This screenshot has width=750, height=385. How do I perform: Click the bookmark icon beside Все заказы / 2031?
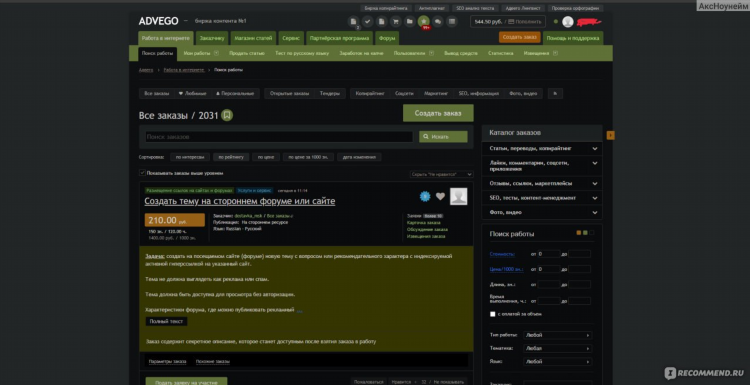(227, 115)
